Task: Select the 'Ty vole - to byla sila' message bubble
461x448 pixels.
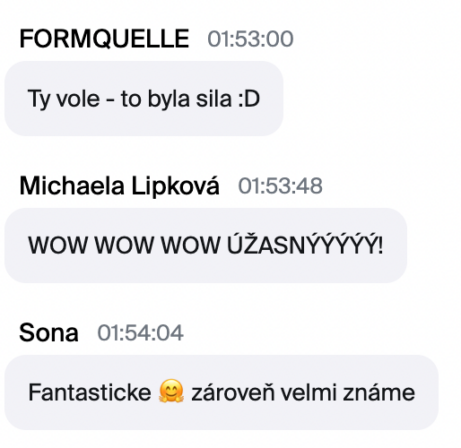Action: (x=144, y=98)
